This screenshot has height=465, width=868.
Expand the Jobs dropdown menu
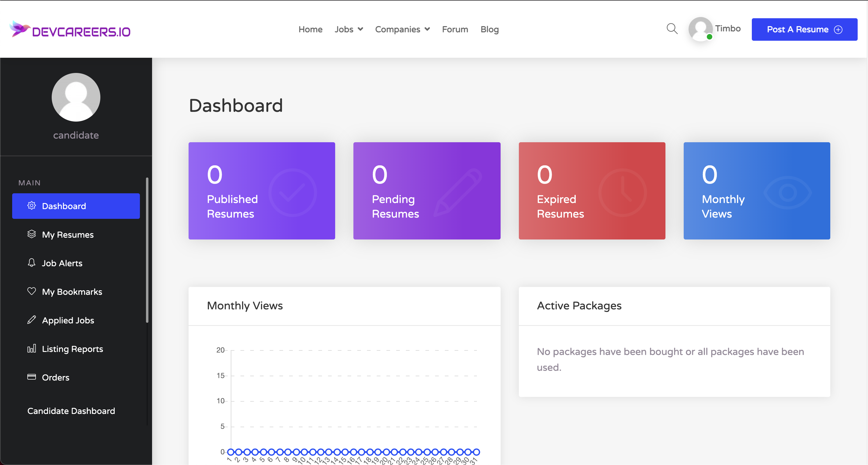349,29
